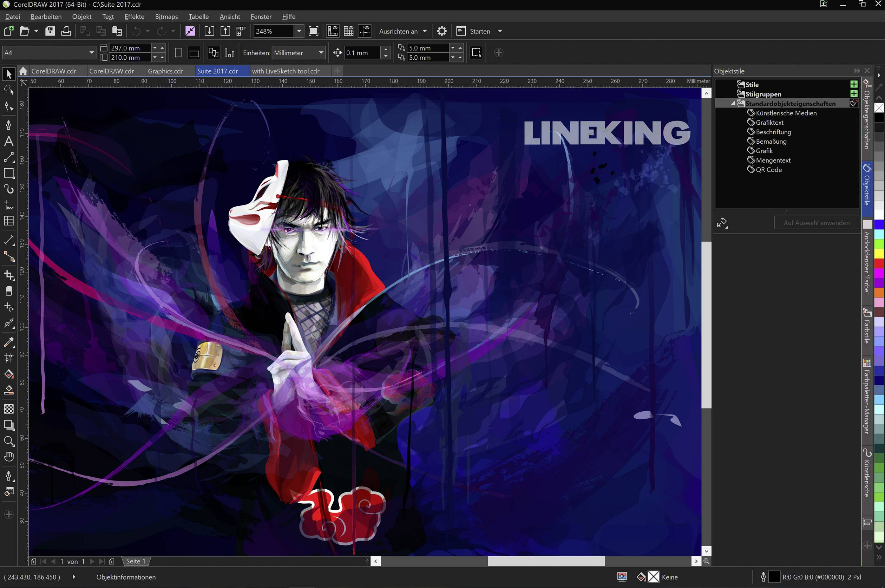Toggle apply layout to all pages
The width and height of the screenshot is (885, 588).
[x=213, y=53]
